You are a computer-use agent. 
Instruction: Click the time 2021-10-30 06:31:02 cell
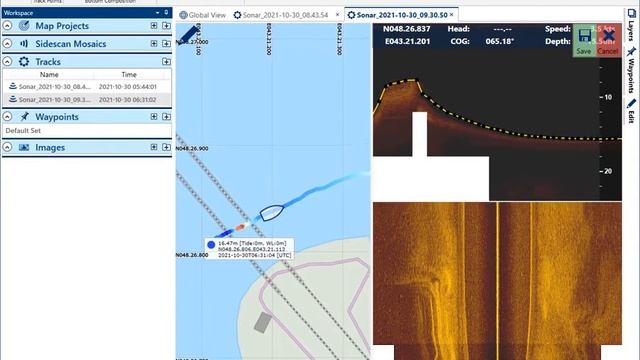pos(127,99)
